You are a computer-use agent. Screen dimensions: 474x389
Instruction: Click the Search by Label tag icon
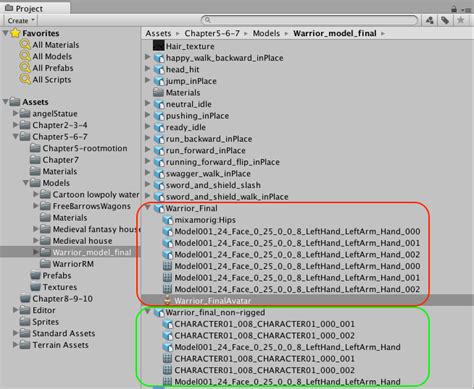(x=445, y=20)
